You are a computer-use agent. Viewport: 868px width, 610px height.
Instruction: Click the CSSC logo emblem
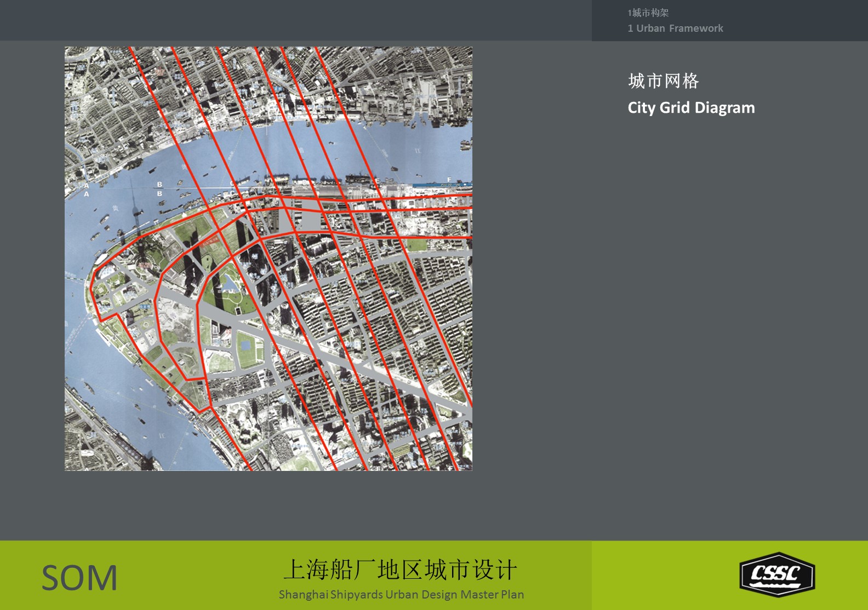(777, 574)
